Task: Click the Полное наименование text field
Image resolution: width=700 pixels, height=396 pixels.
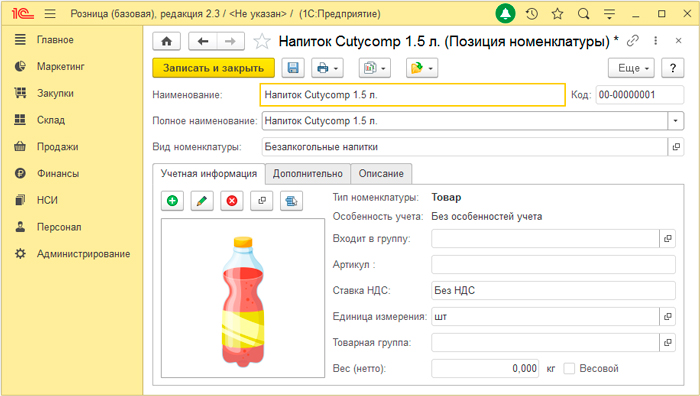Action: point(465,121)
